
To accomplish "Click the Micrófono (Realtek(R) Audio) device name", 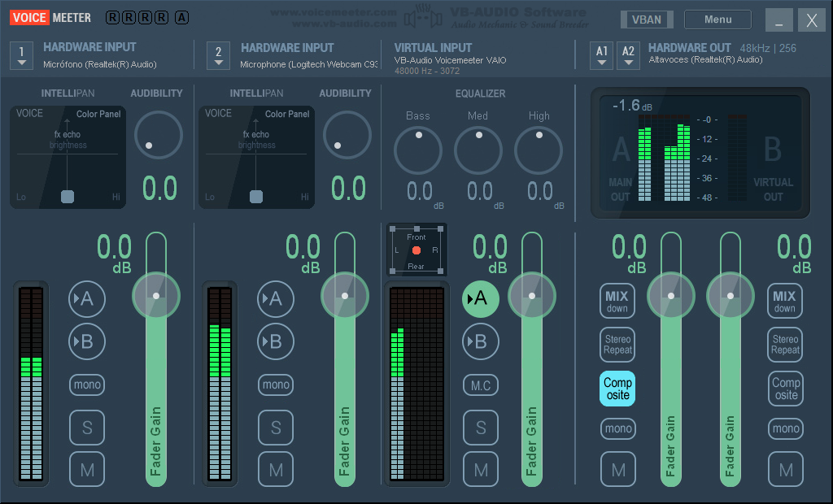I will [x=100, y=64].
